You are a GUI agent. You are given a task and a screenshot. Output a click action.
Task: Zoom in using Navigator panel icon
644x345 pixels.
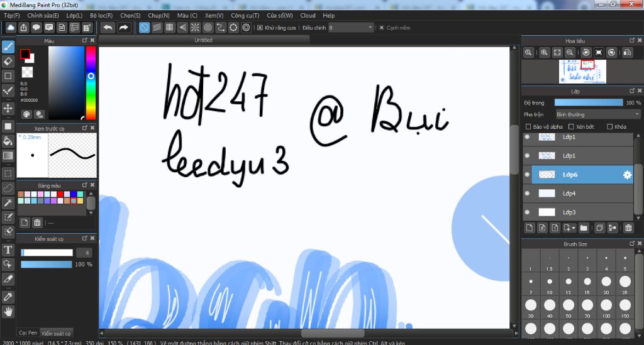tap(544, 53)
